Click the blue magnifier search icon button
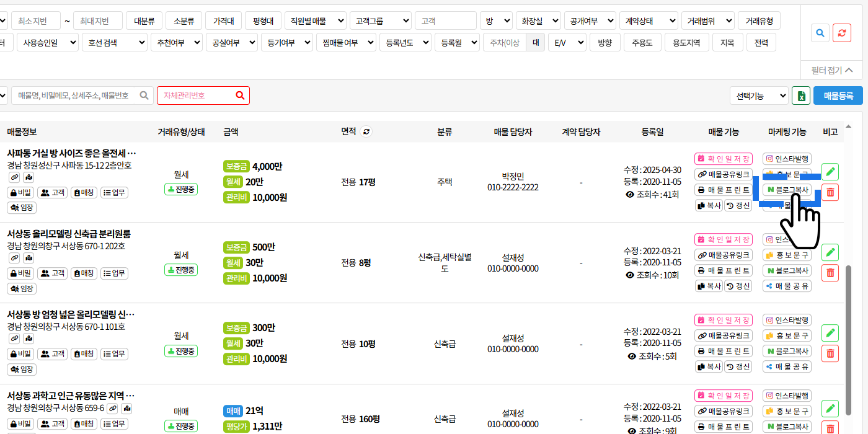The height and width of the screenshot is (434, 868). (820, 32)
